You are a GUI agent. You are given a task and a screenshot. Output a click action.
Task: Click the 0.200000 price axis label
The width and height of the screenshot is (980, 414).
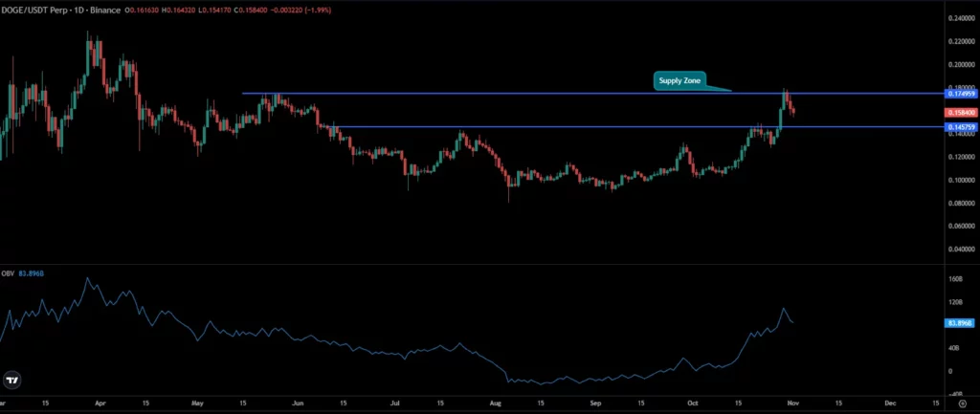click(963, 64)
